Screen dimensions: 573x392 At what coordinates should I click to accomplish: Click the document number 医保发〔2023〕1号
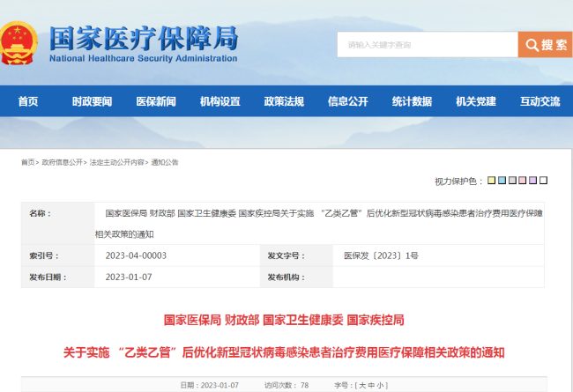point(381,255)
